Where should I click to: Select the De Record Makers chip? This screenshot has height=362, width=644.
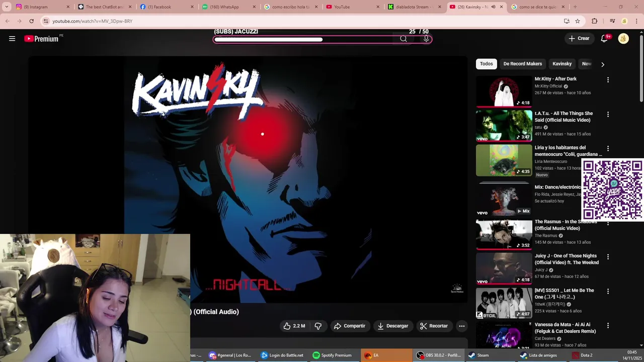click(523, 64)
